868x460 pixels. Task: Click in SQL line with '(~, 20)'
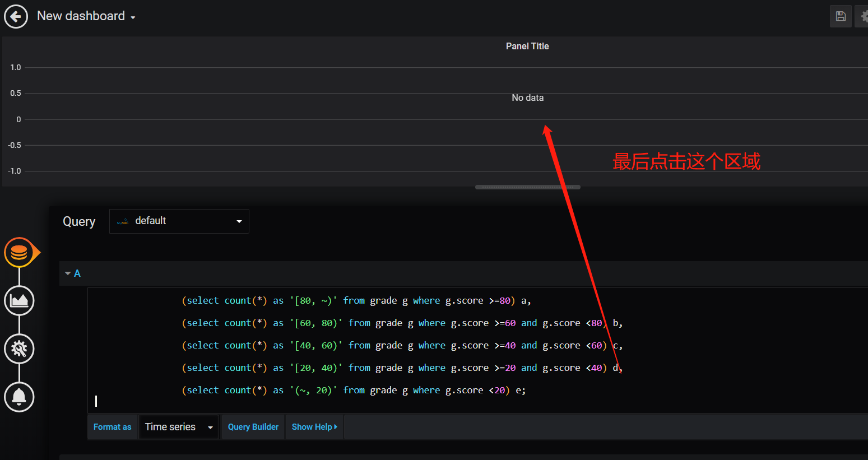[x=354, y=391]
